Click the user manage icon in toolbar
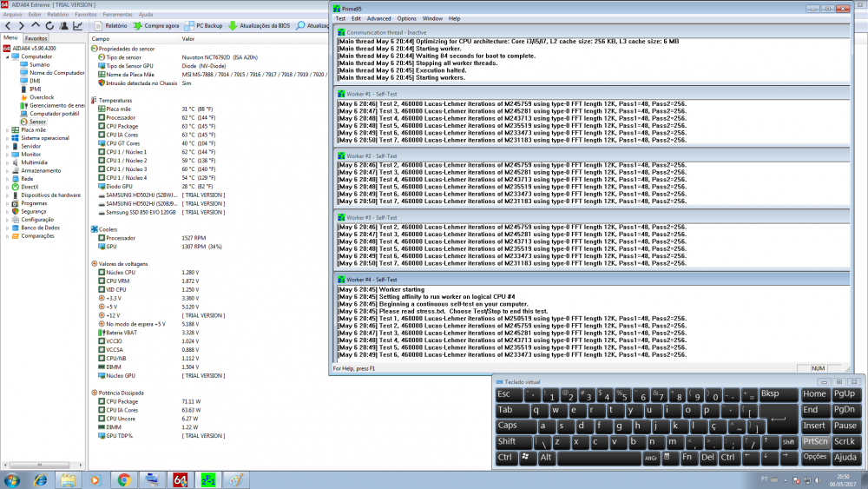The height and width of the screenshot is (489, 868). coord(63,26)
